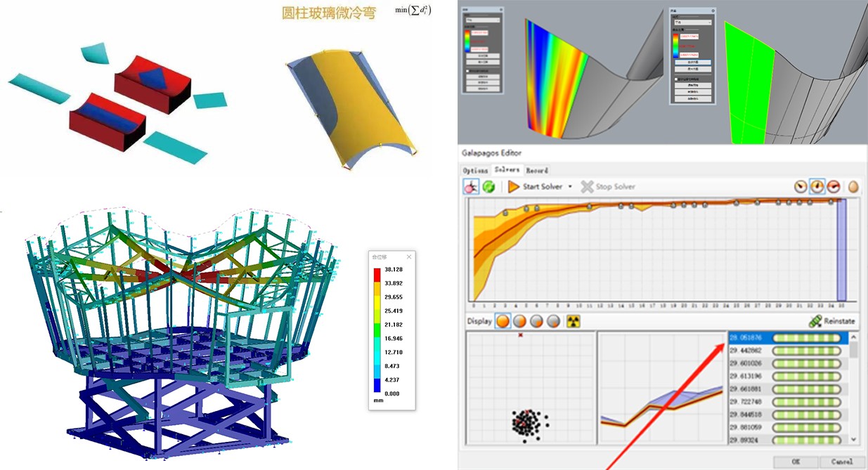Screen dimensions: 868x470
Task: Click the grey Stop Solver X icon
Action: [x=587, y=187]
